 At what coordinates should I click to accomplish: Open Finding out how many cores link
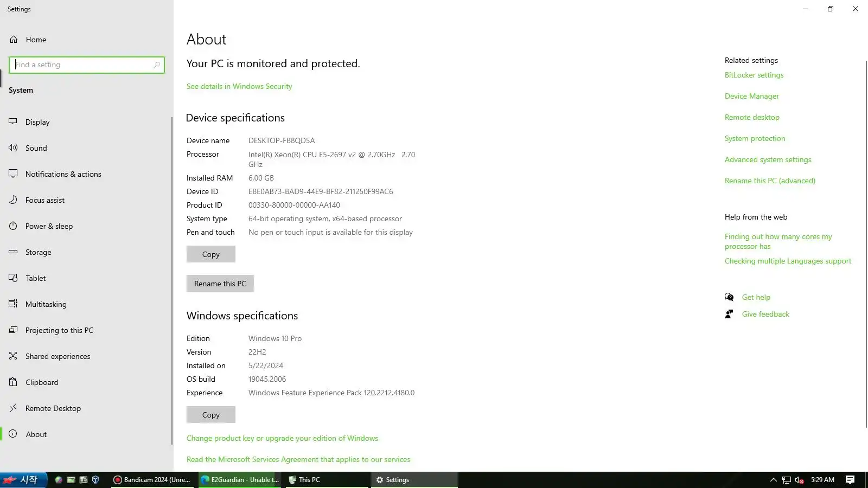[x=778, y=241]
